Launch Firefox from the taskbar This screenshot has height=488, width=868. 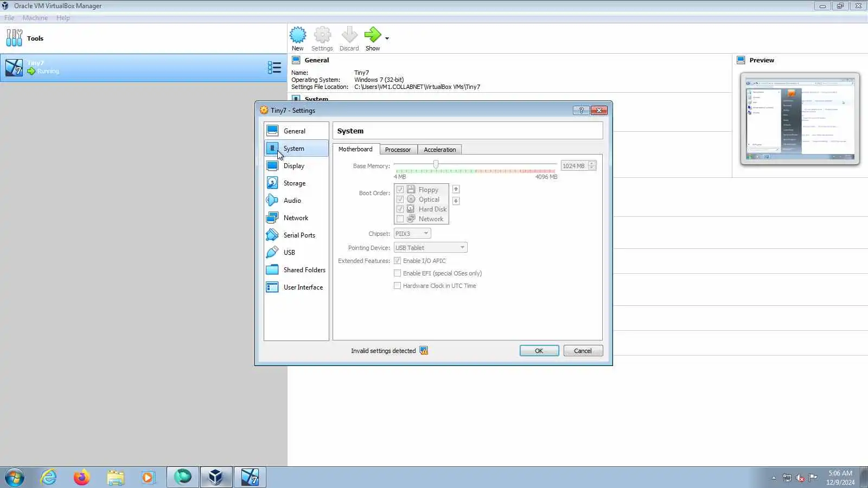click(82, 477)
